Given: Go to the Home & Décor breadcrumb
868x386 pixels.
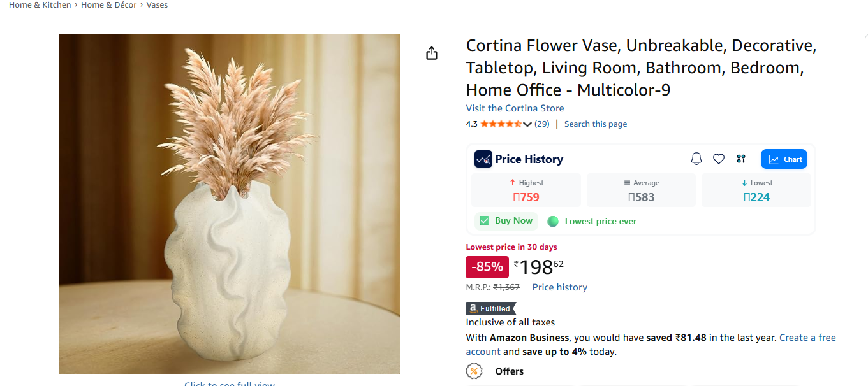Looking at the screenshot, I should pyautogui.click(x=108, y=5).
